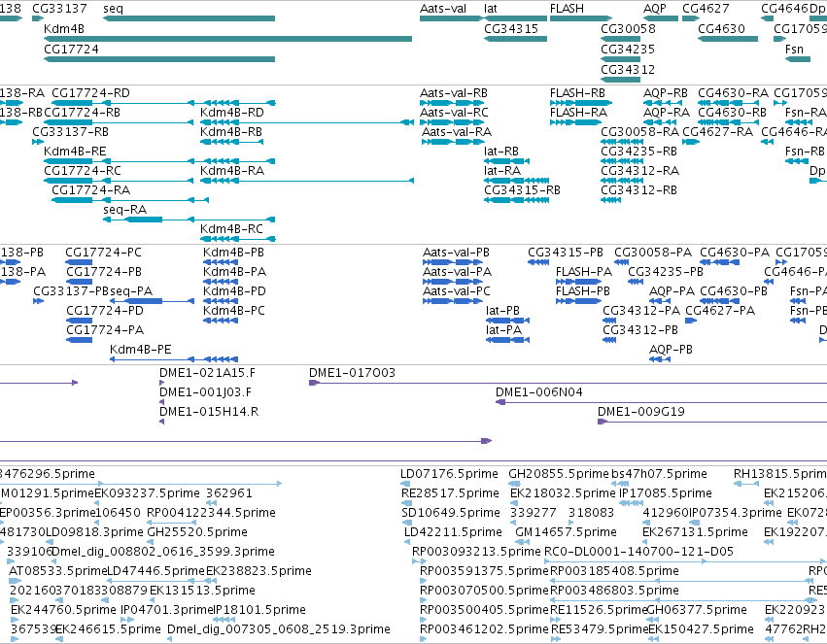Open protein seq-PA
This screenshot has width=827, height=644.
(131, 291)
